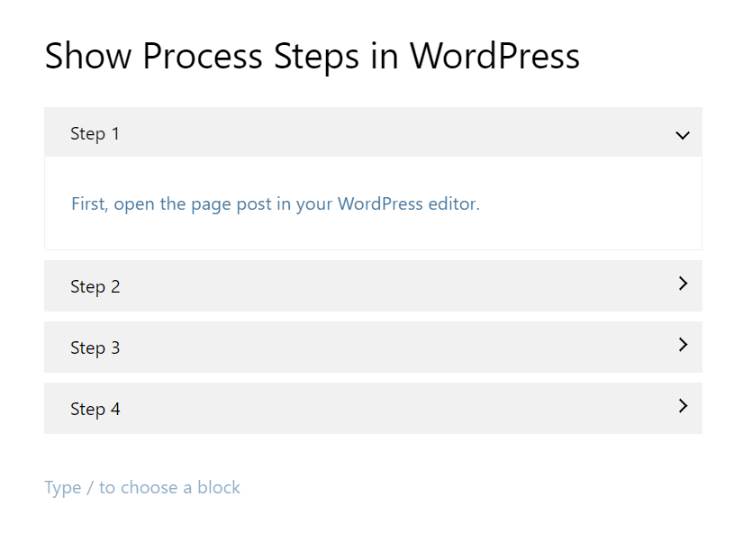Open the Step 3 accordion label
The image size is (743, 560).
coord(95,348)
